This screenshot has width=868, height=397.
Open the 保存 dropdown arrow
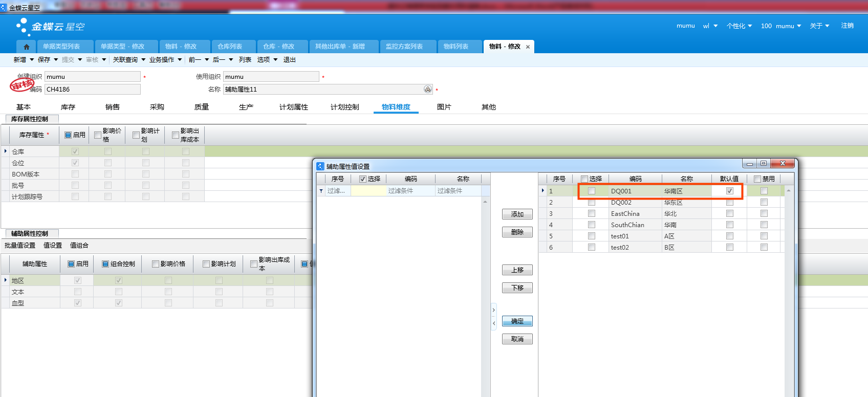[x=56, y=60]
